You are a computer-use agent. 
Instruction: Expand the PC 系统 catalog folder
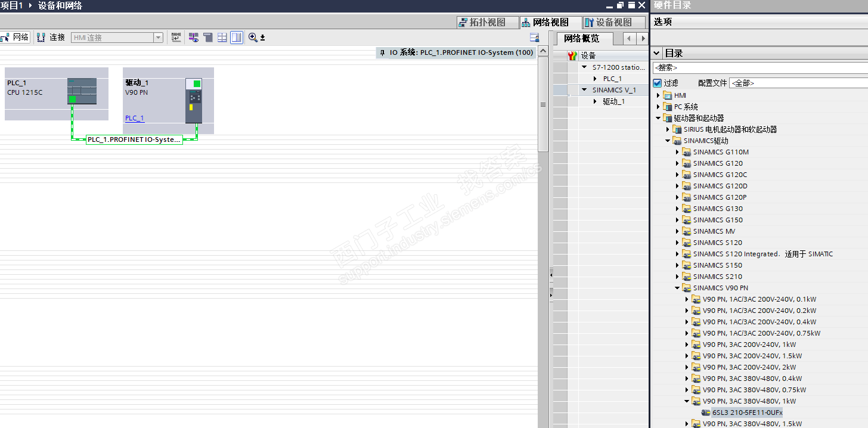click(x=659, y=107)
